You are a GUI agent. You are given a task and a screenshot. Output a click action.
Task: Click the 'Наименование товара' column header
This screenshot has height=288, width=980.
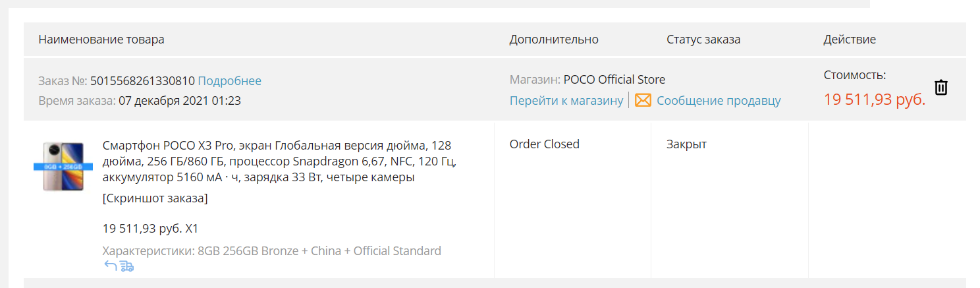click(101, 40)
